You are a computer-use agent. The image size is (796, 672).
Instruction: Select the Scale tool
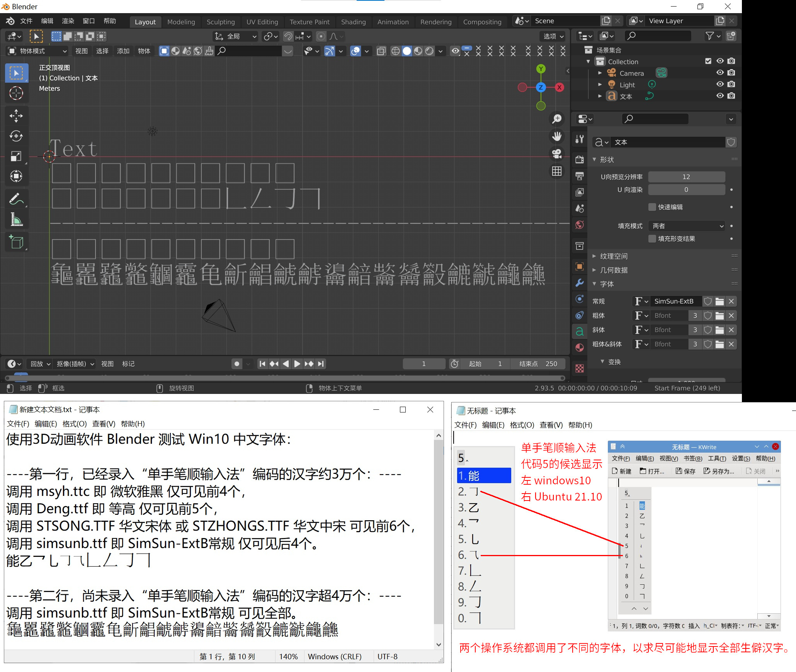(x=16, y=156)
